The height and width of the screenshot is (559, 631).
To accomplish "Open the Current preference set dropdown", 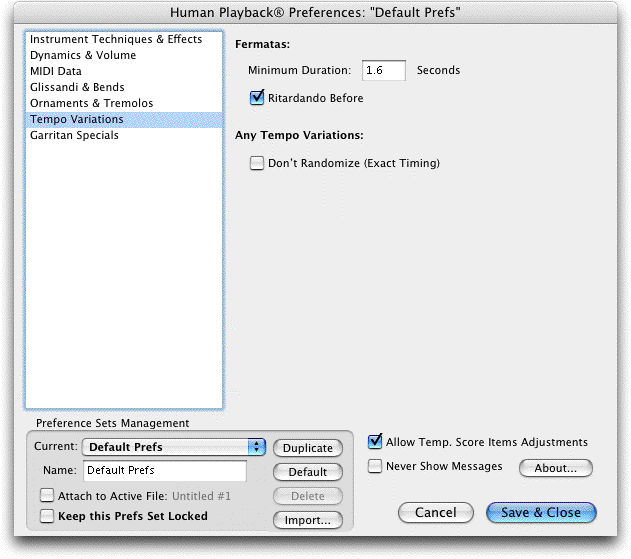I will click(174, 447).
